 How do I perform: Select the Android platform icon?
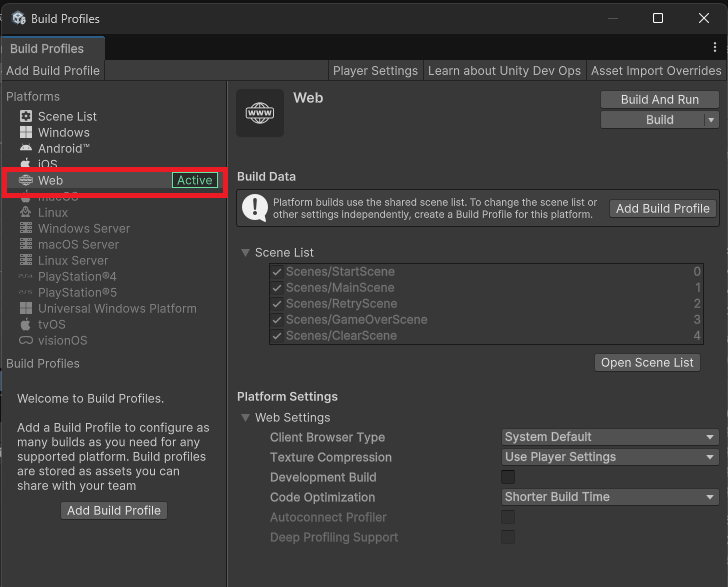pos(26,149)
